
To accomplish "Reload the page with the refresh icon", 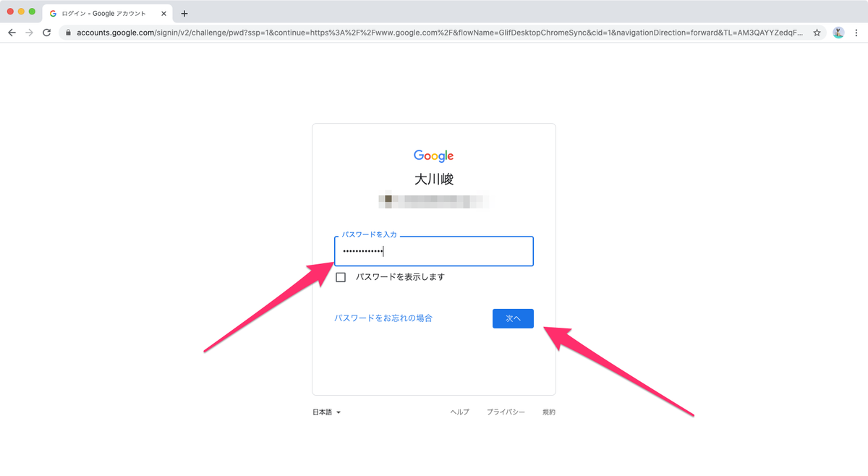I will click(x=47, y=33).
